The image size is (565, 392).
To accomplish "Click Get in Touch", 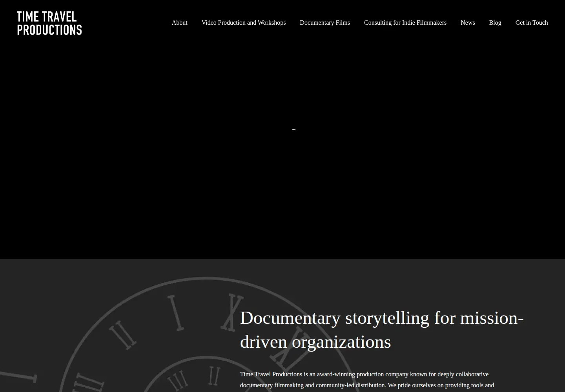I will click(532, 23).
